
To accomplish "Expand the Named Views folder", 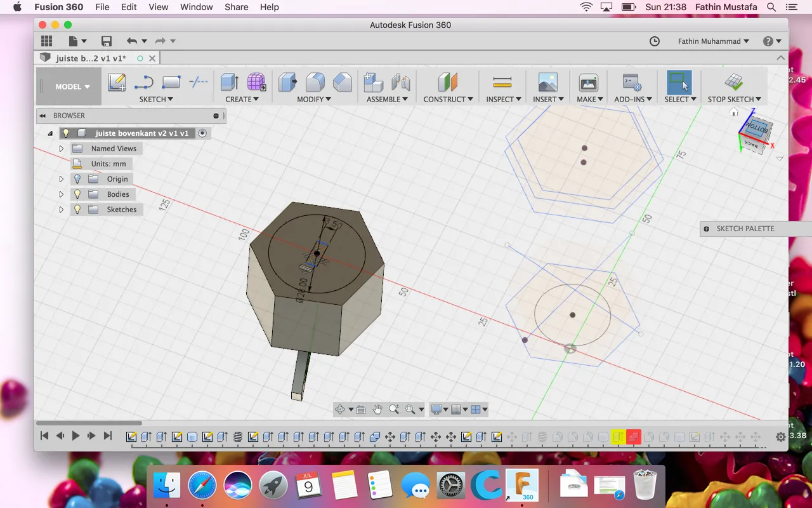I will click(x=62, y=149).
